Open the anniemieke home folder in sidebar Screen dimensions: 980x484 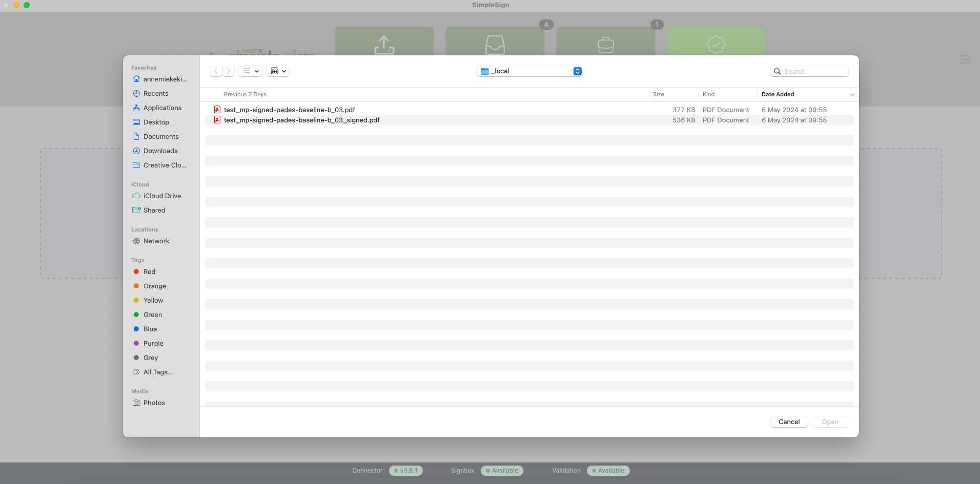coord(161,79)
